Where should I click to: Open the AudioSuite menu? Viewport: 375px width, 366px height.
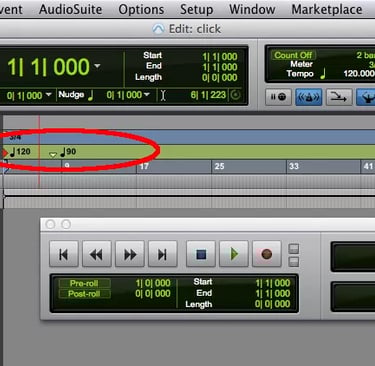tap(70, 9)
